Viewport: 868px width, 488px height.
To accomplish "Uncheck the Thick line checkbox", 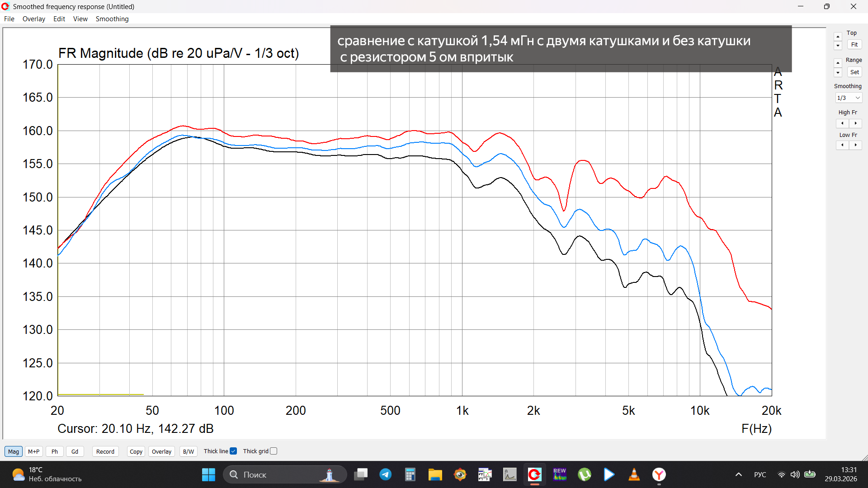I will (x=233, y=450).
